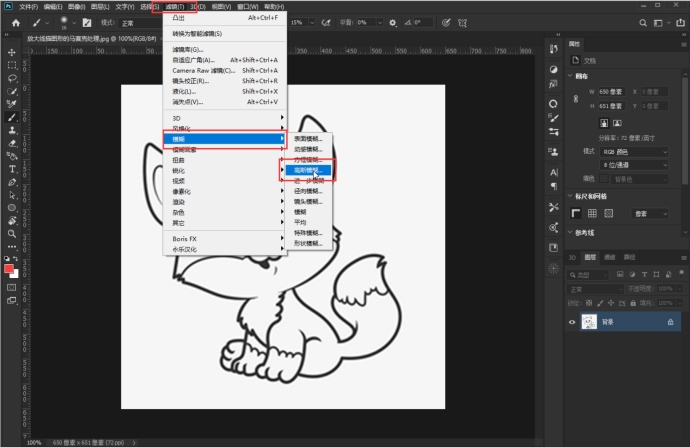Toggle lock position icon in Layers panel
This screenshot has width=690, height=447.
pos(611,303)
